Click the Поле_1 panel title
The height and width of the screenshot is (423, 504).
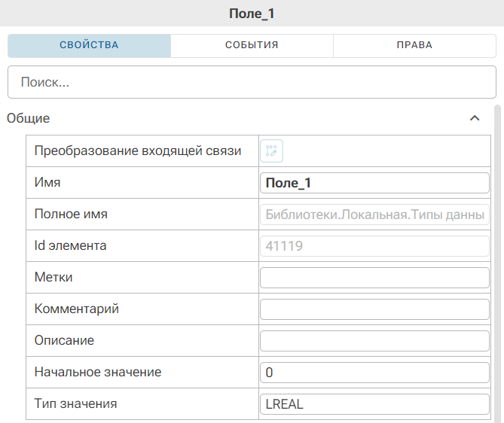click(x=252, y=14)
